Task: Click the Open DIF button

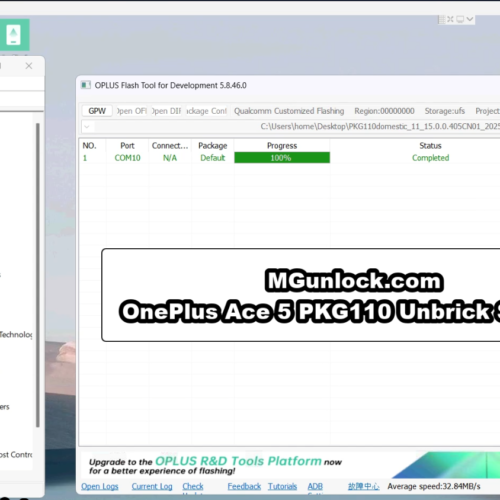Action: [166, 111]
